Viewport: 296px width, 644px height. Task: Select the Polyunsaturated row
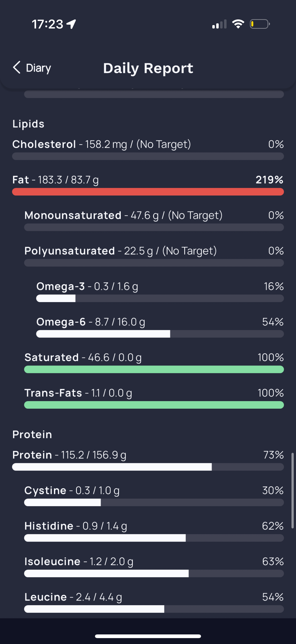pyautogui.click(x=154, y=256)
